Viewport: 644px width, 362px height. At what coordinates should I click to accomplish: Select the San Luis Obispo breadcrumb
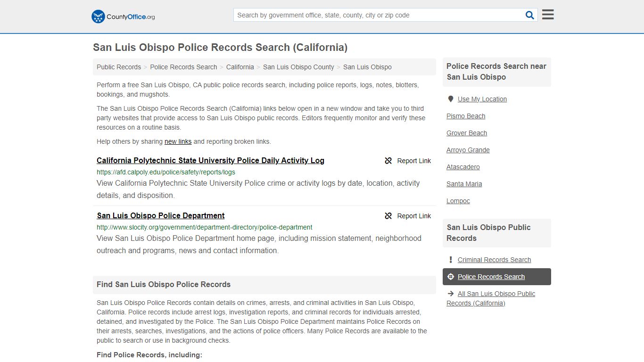coord(367,67)
